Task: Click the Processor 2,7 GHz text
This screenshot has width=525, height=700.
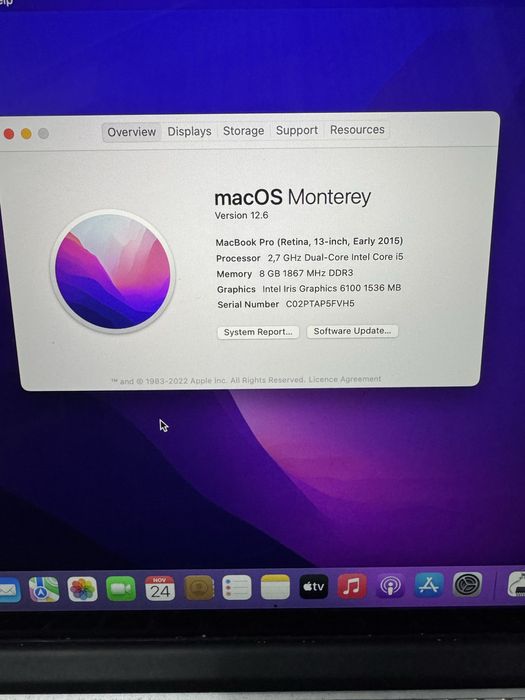Action: tap(309, 258)
